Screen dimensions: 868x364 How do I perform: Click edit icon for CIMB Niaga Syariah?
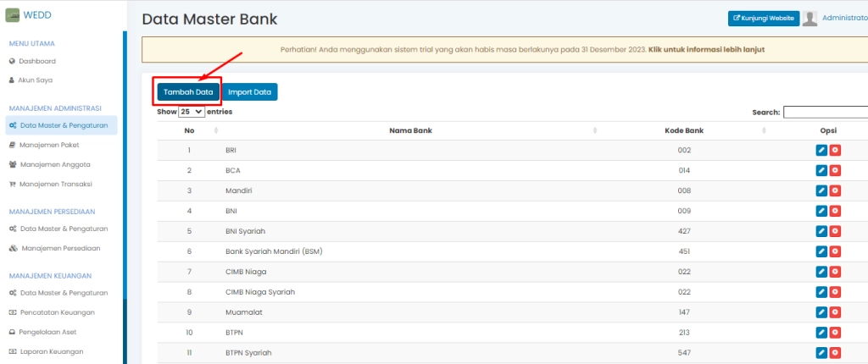pos(821,292)
